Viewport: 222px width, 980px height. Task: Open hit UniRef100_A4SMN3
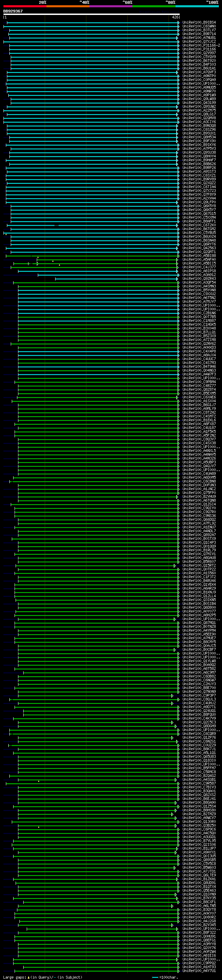coord(199,286)
